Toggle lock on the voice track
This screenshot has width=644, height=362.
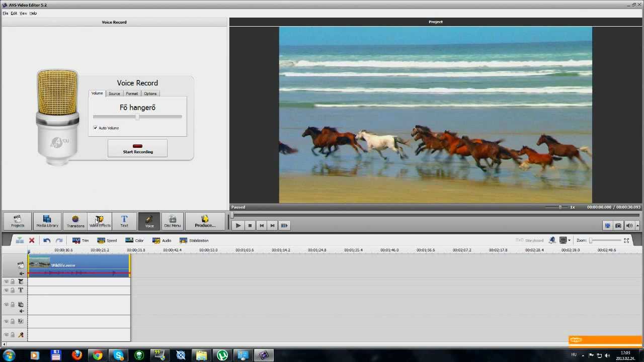(13, 335)
